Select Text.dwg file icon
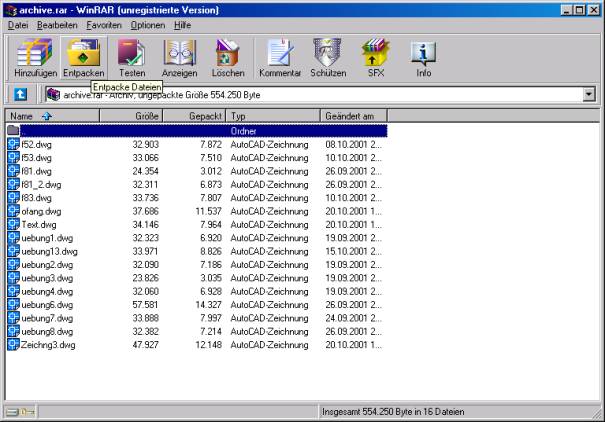 pyautogui.click(x=13, y=224)
